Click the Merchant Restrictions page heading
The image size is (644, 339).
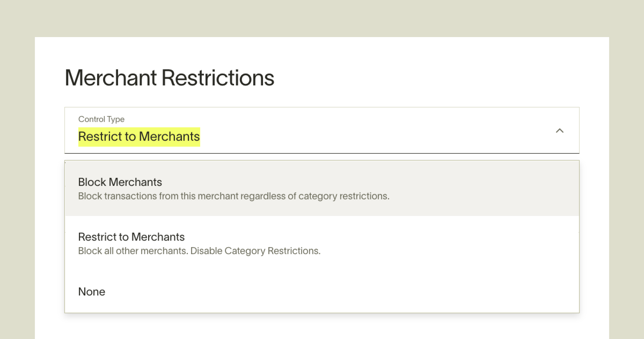(x=169, y=78)
